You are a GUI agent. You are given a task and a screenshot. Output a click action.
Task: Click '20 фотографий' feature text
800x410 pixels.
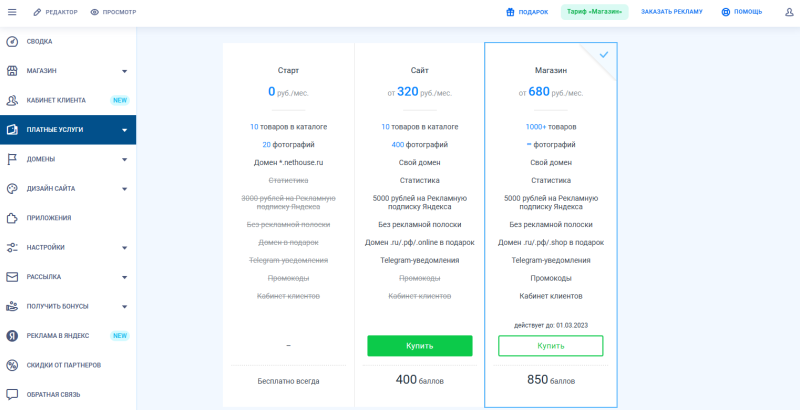pos(288,145)
